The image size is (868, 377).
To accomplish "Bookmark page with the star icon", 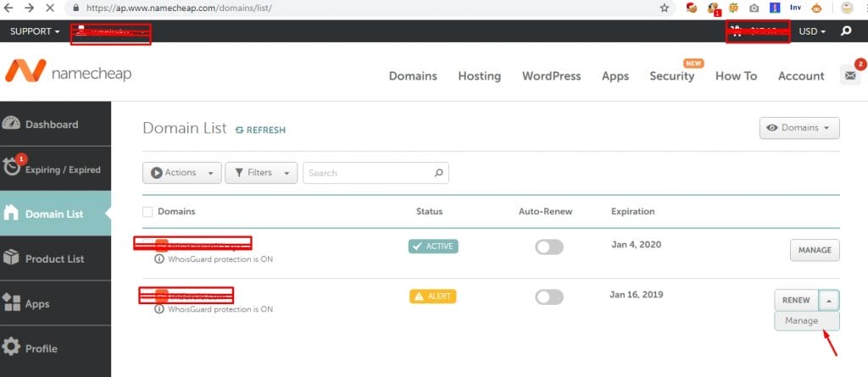I will [x=664, y=8].
